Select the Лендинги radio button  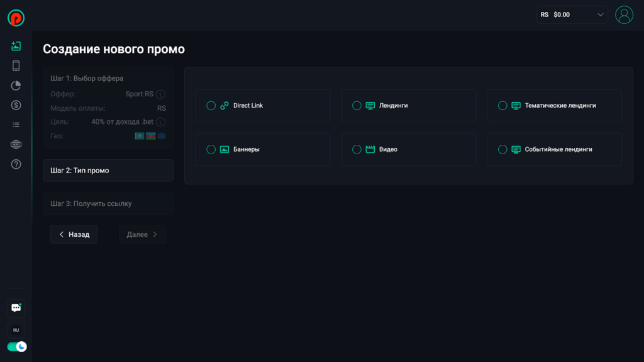point(357,106)
